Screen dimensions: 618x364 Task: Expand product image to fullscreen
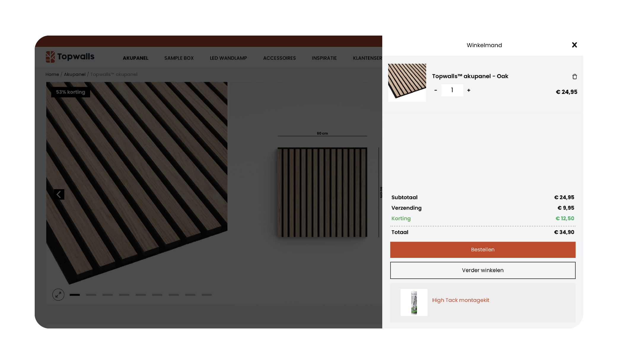(x=58, y=295)
